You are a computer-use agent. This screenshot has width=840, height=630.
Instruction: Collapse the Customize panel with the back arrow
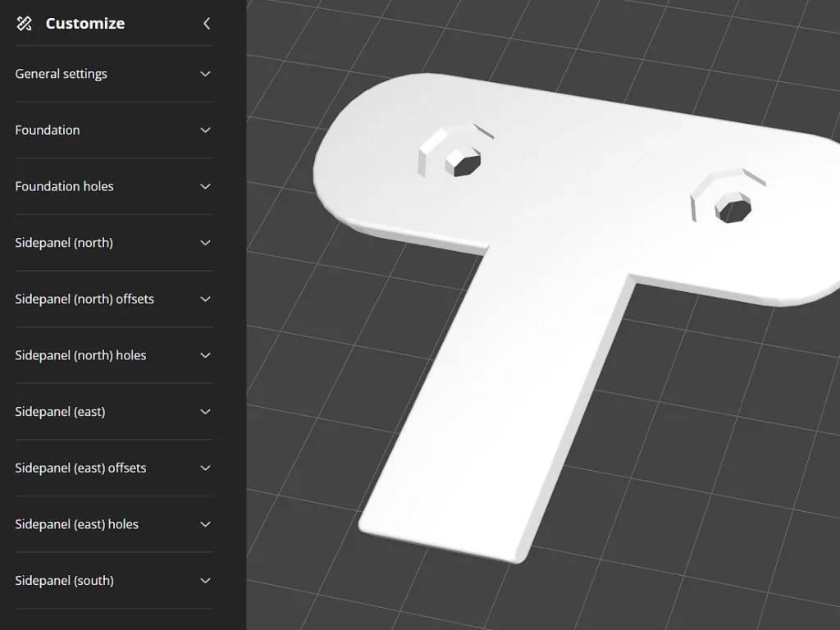tap(207, 24)
